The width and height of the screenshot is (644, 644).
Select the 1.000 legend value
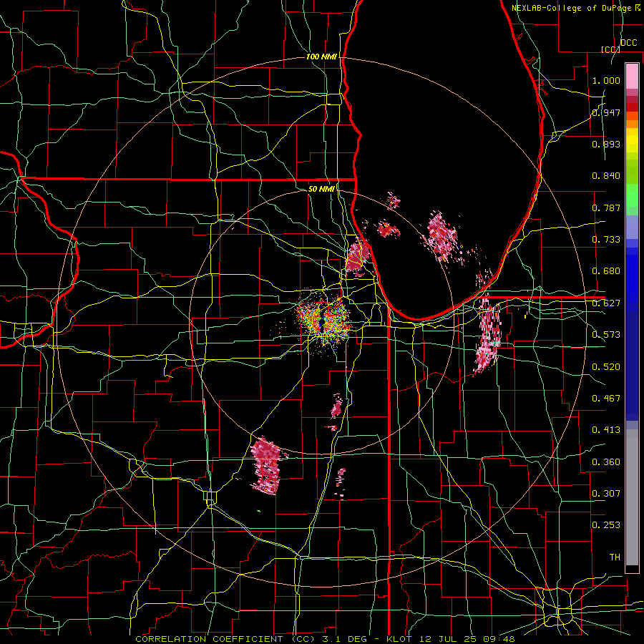[606, 80]
